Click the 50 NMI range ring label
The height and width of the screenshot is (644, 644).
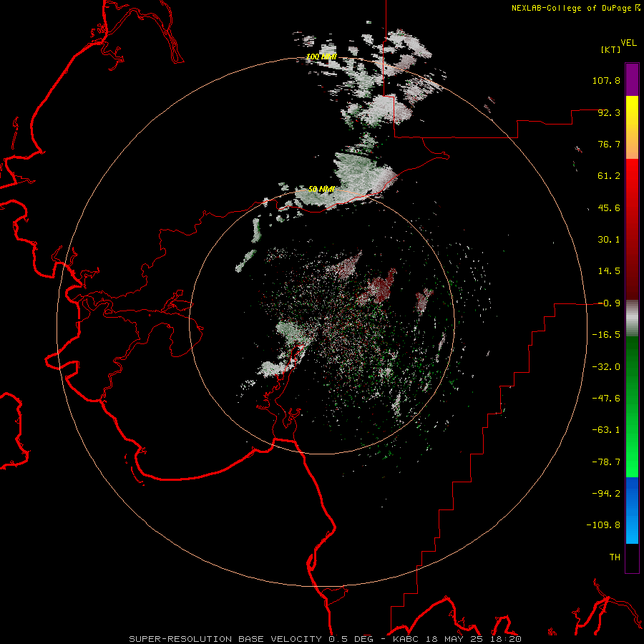[x=321, y=189]
